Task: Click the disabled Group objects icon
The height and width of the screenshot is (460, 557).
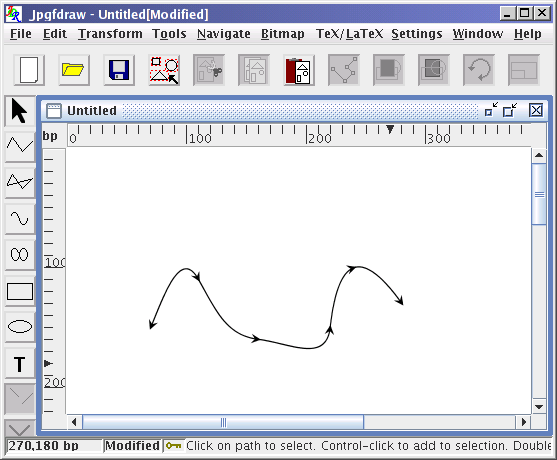Action: tap(524, 70)
